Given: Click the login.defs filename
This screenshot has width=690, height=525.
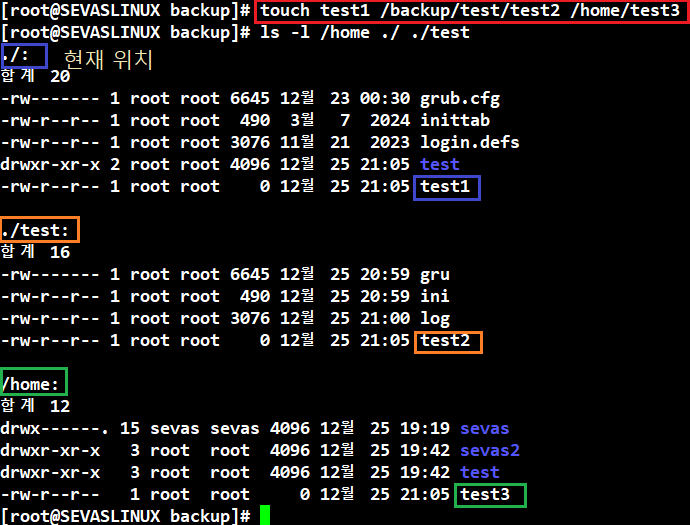Looking at the screenshot, I should coord(470,143).
